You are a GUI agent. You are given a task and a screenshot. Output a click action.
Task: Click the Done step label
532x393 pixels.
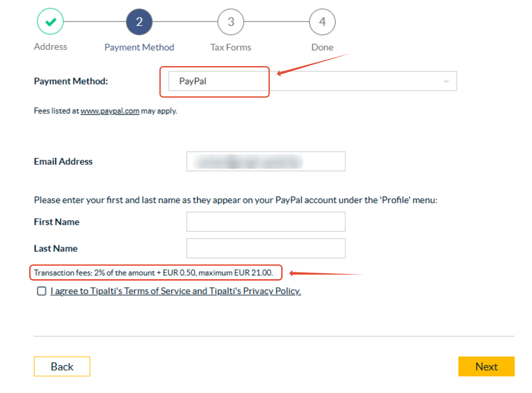pos(322,47)
